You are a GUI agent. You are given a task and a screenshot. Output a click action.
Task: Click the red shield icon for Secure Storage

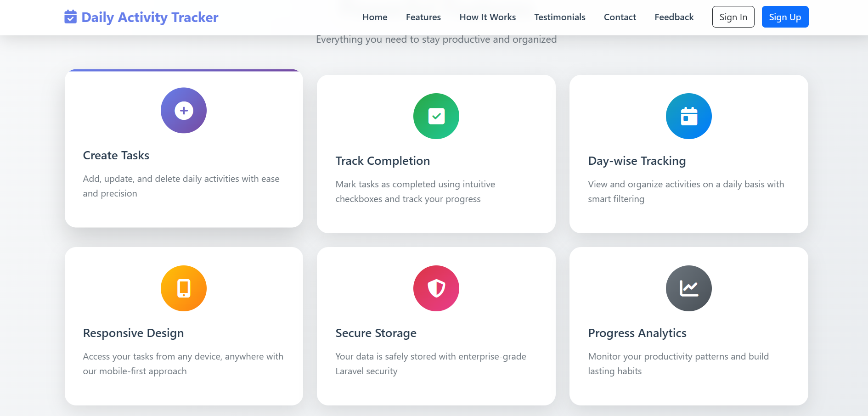tap(436, 288)
